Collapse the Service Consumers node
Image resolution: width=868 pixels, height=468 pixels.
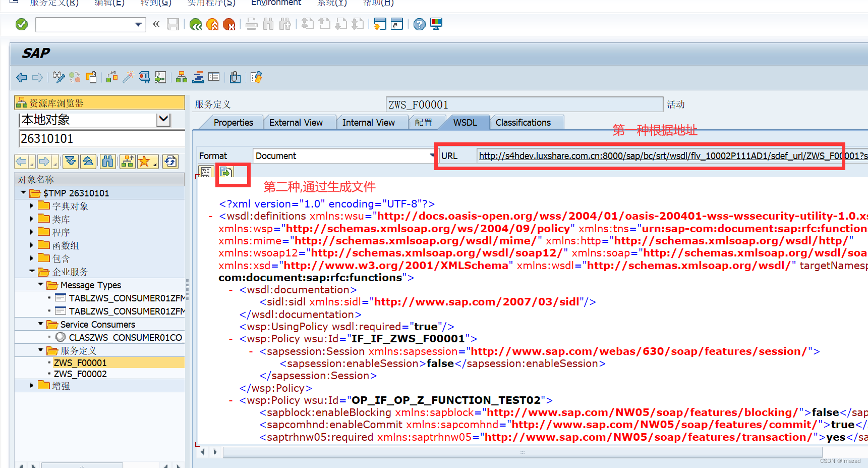click(41, 324)
